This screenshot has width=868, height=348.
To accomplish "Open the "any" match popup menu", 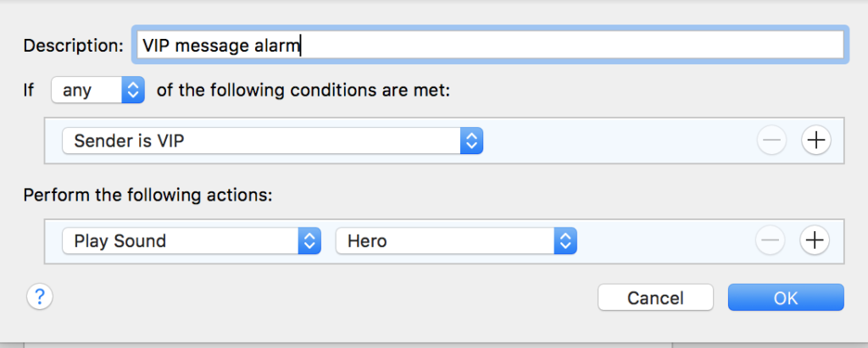I will (x=97, y=90).
